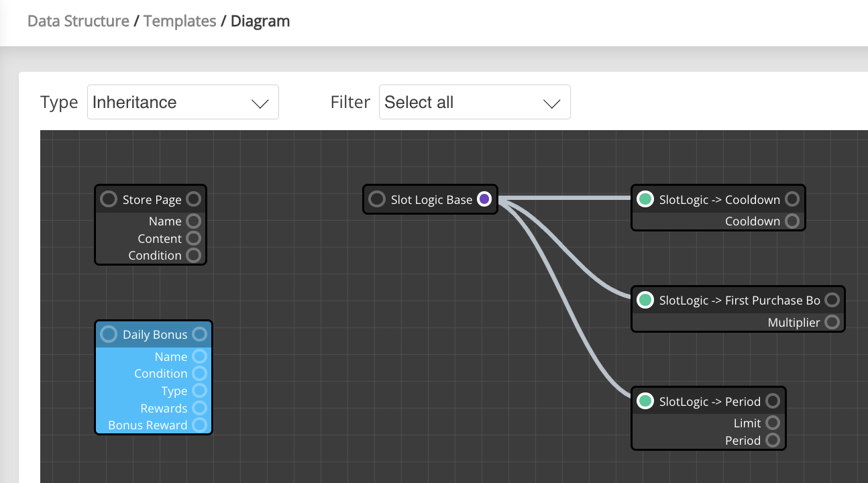Click the green port on SlotLogic -> Period node

pyautogui.click(x=645, y=400)
